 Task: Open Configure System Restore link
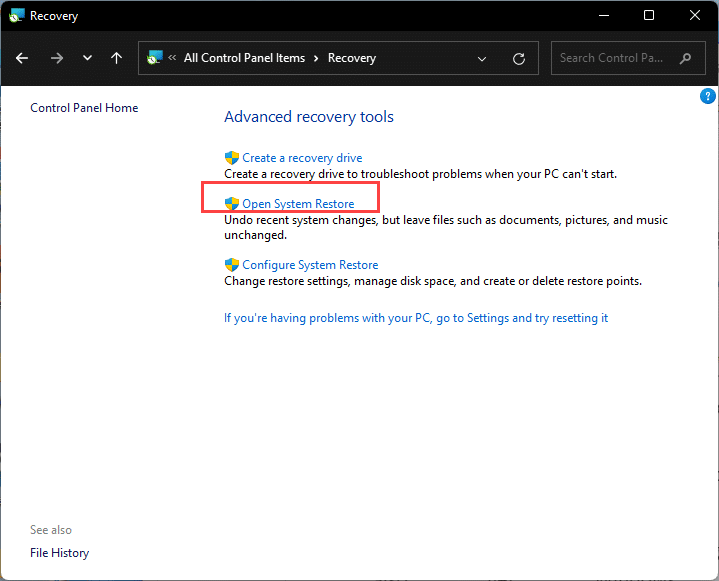(x=310, y=265)
